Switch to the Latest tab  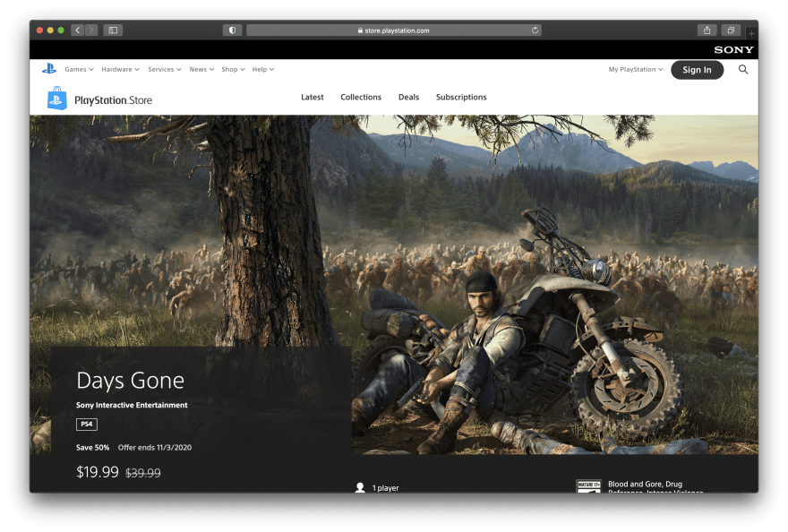[x=313, y=97]
